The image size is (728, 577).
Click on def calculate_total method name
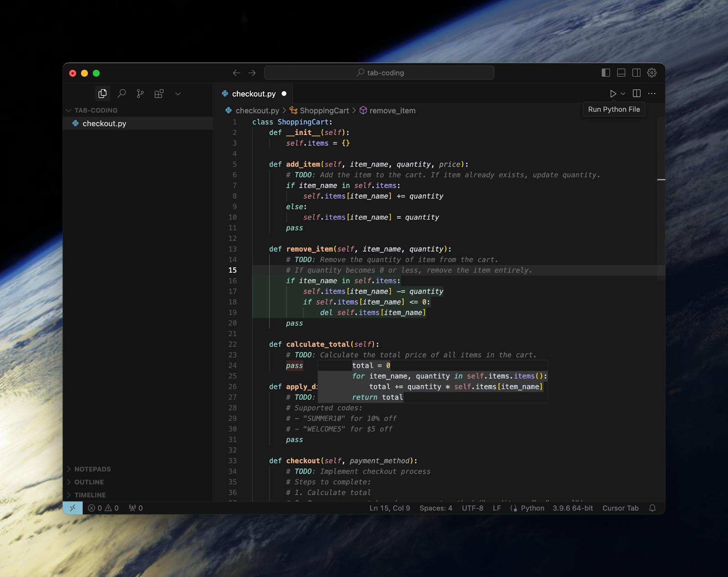tap(318, 344)
